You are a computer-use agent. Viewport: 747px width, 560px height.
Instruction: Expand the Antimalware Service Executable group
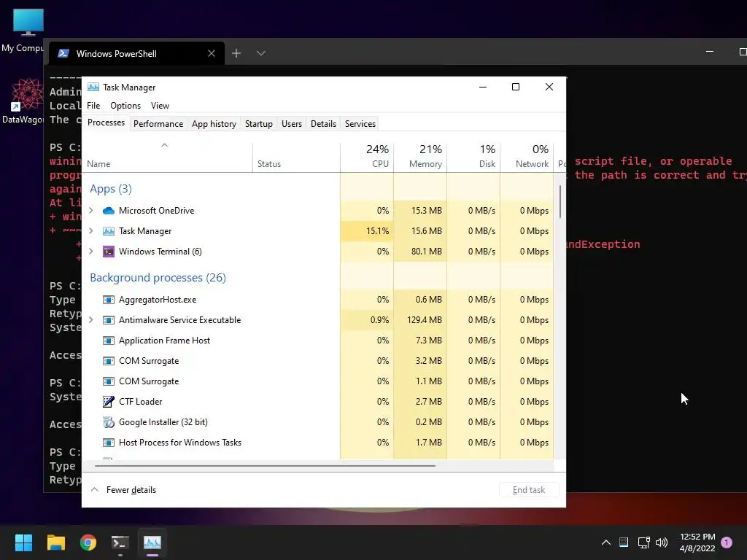[x=91, y=320]
